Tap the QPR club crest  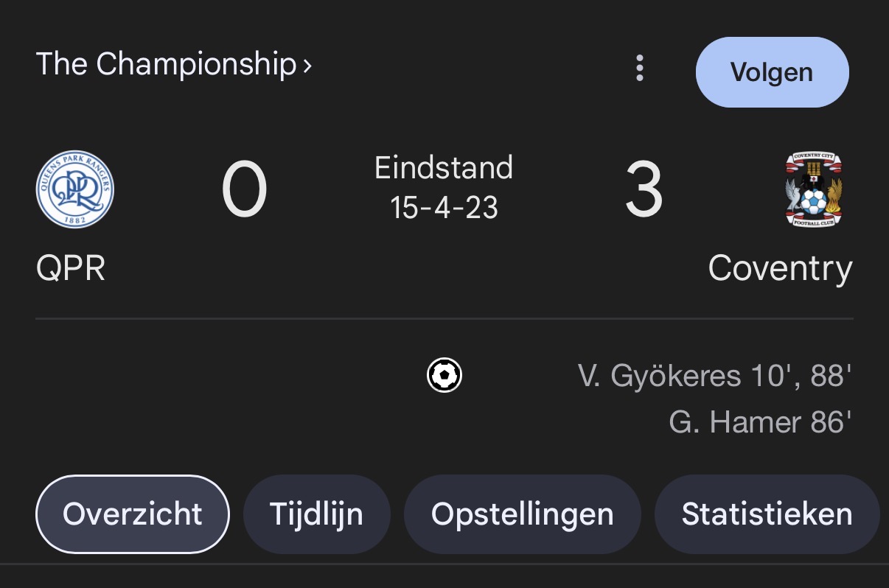coord(75,189)
